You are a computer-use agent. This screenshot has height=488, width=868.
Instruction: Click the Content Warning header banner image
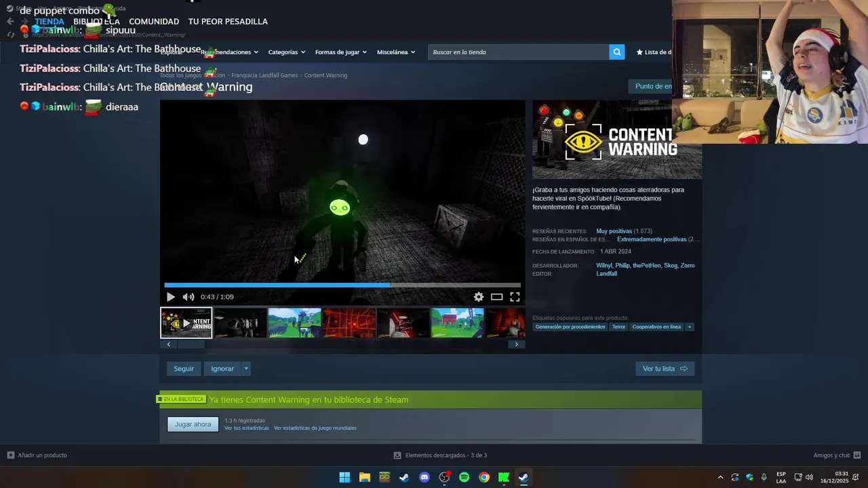(x=617, y=140)
